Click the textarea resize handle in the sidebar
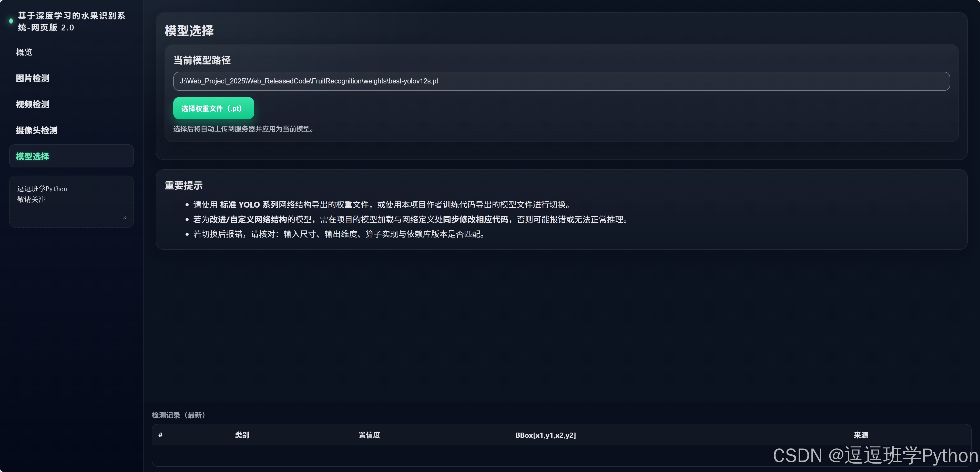Viewport: 980px width, 472px height. [x=125, y=217]
